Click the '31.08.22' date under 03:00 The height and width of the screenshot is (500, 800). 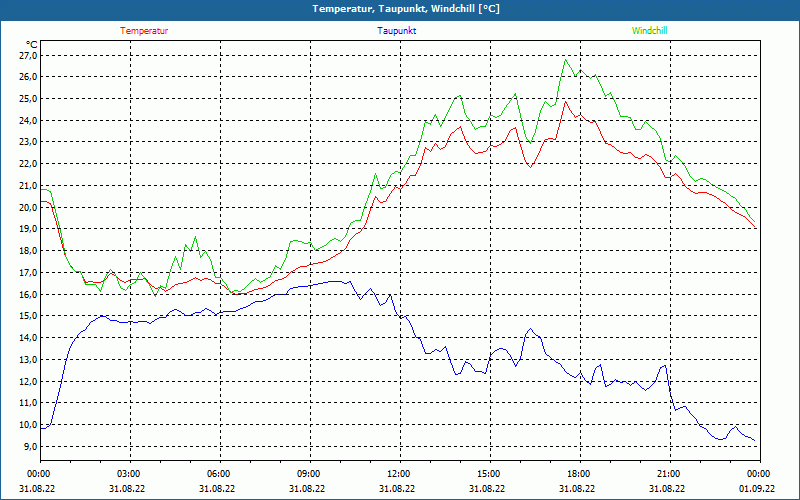(x=127, y=488)
